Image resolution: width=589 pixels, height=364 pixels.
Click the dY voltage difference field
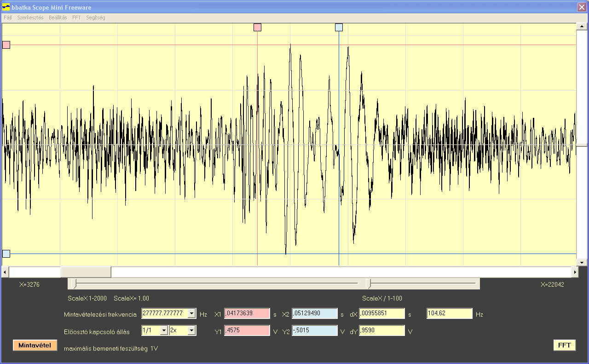click(x=382, y=330)
